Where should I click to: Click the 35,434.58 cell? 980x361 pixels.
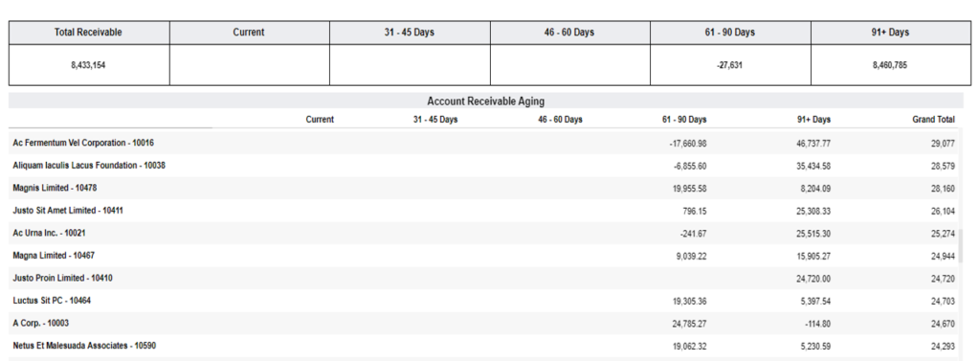tap(813, 167)
